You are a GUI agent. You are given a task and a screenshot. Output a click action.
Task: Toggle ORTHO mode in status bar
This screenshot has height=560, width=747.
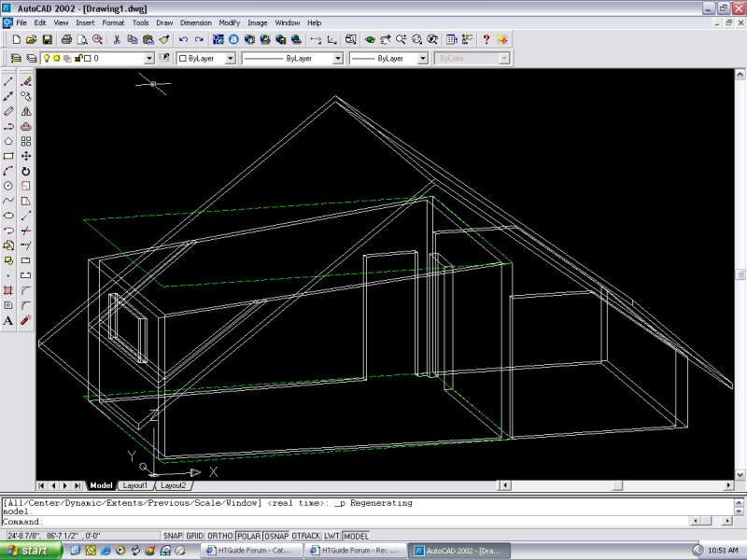point(219,536)
